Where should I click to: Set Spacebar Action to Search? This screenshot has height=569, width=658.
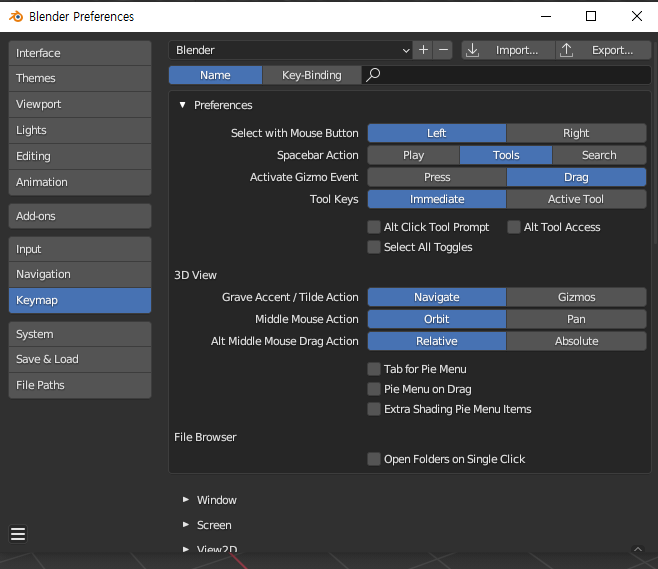tap(599, 155)
